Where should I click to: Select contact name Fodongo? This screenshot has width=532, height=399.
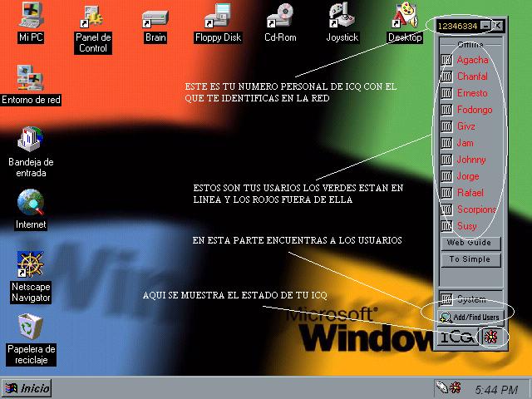pyautogui.click(x=475, y=110)
